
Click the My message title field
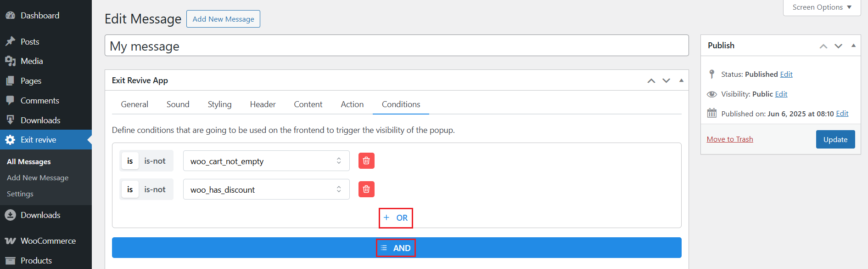point(396,46)
